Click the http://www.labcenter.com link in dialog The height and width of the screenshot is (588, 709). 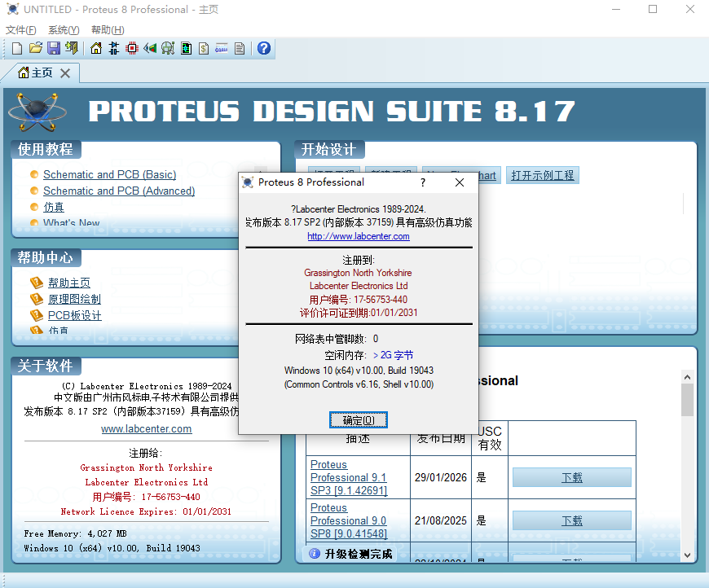pos(359,236)
